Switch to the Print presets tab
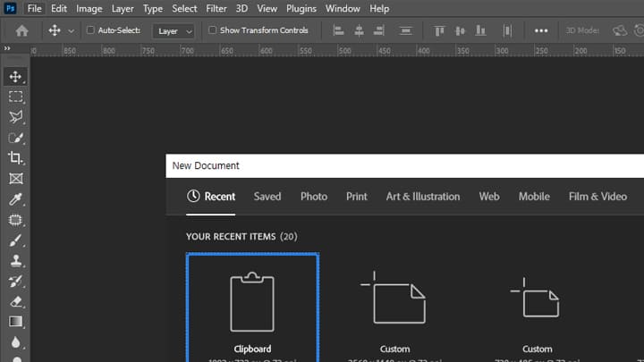This screenshot has width=644, height=362. click(x=357, y=197)
